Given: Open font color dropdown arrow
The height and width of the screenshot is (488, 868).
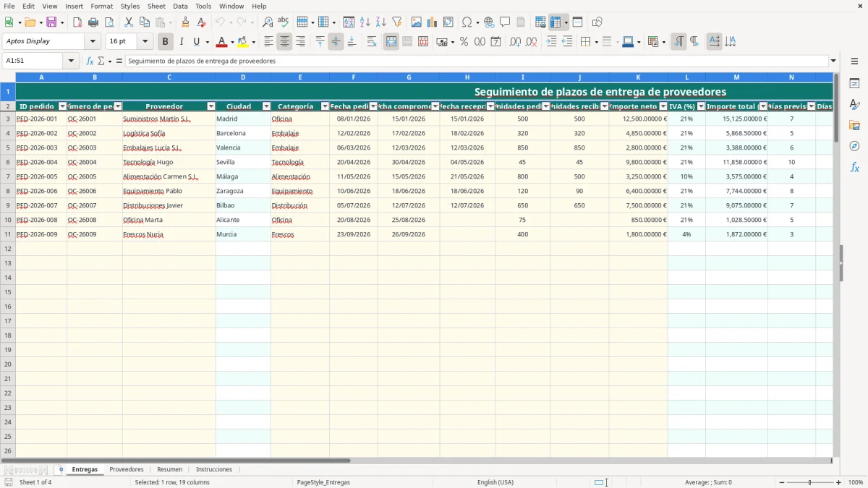Looking at the screenshot, I should [x=232, y=42].
